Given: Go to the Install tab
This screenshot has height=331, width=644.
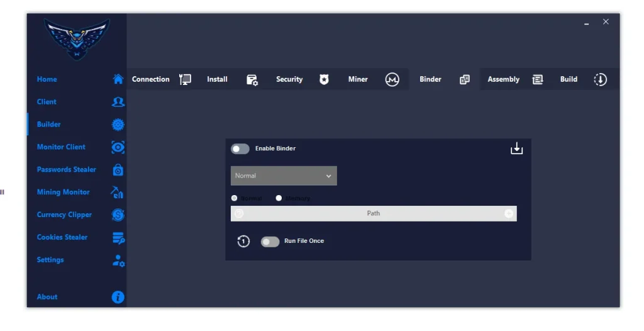Looking at the screenshot, I should [218, 79].
